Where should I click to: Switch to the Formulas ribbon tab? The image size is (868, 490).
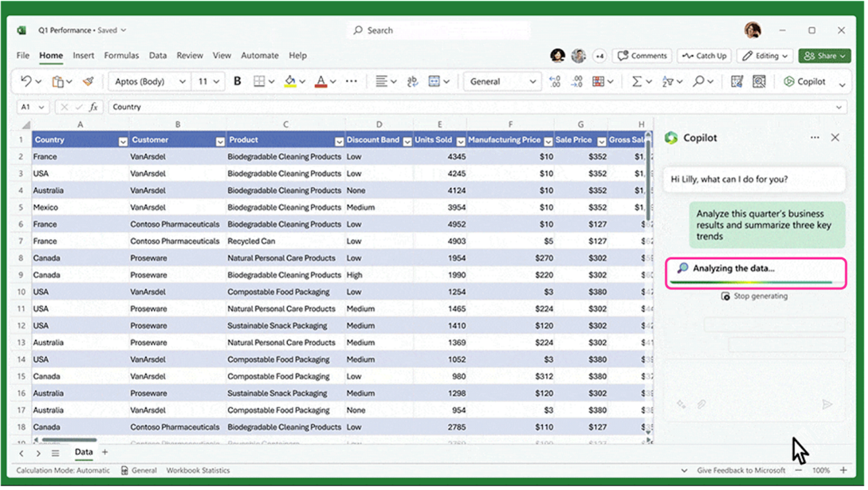(121, 55)
